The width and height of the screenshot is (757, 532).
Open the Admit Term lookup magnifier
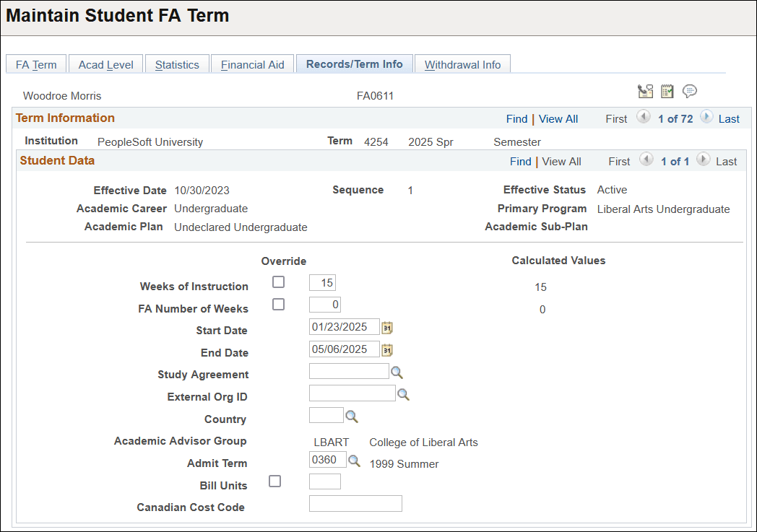point(354,460)
